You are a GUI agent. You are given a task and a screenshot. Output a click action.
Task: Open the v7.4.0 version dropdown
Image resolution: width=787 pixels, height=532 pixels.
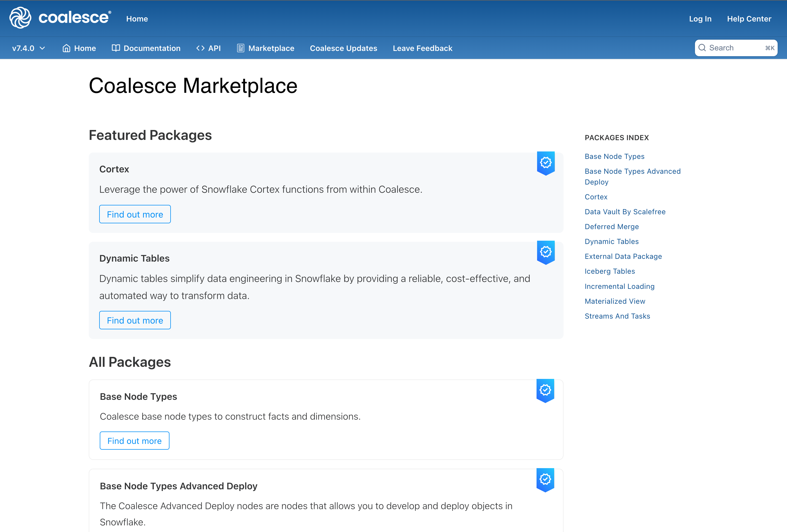point(28,48)
